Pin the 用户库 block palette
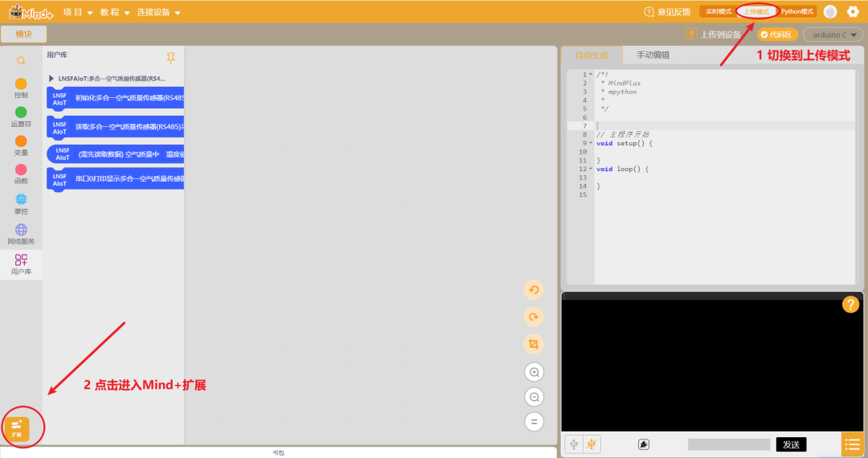The image size is (868, 458). click(x=170, y=58)
